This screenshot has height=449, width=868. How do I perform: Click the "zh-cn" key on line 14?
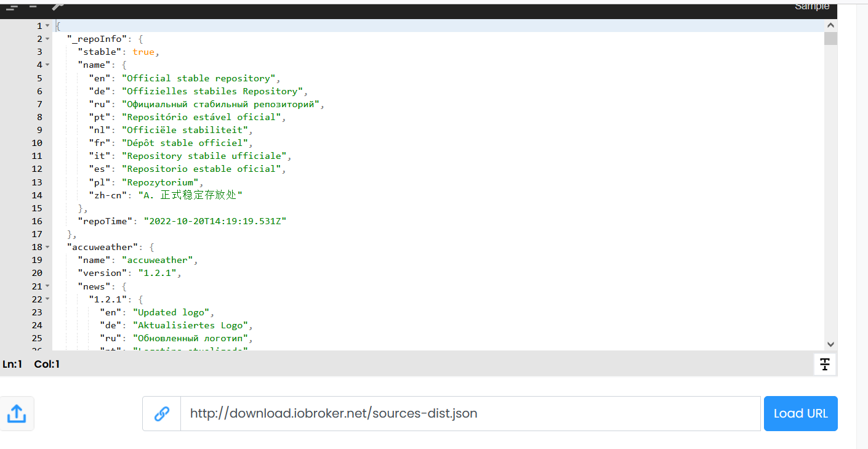(108, 195)
